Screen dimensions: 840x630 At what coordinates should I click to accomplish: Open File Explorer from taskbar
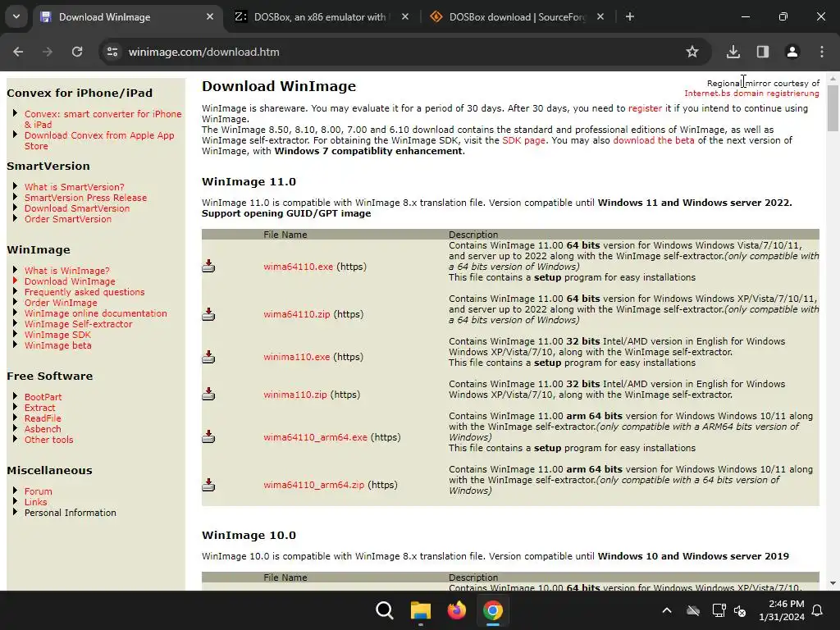pyautogui.click(x=421, y=610)
